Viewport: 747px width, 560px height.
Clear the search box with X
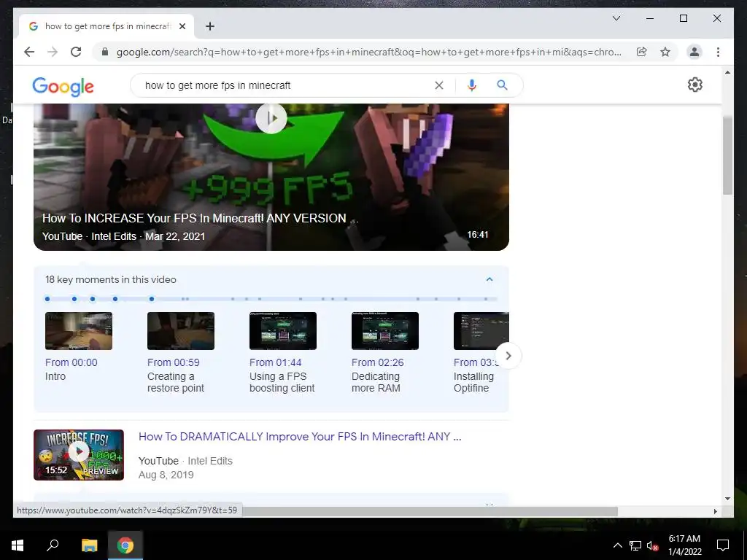[438, 85]
